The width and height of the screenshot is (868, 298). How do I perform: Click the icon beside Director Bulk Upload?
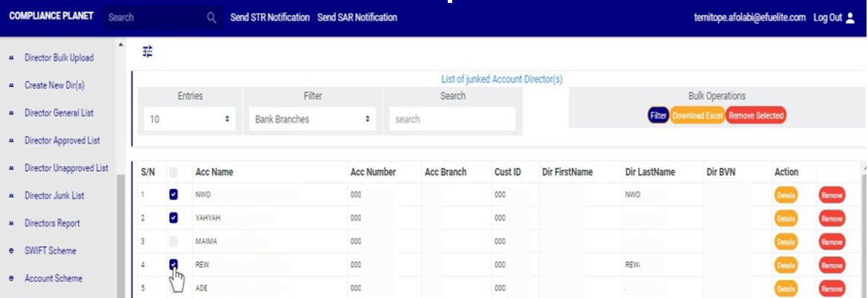click(11, 58)
